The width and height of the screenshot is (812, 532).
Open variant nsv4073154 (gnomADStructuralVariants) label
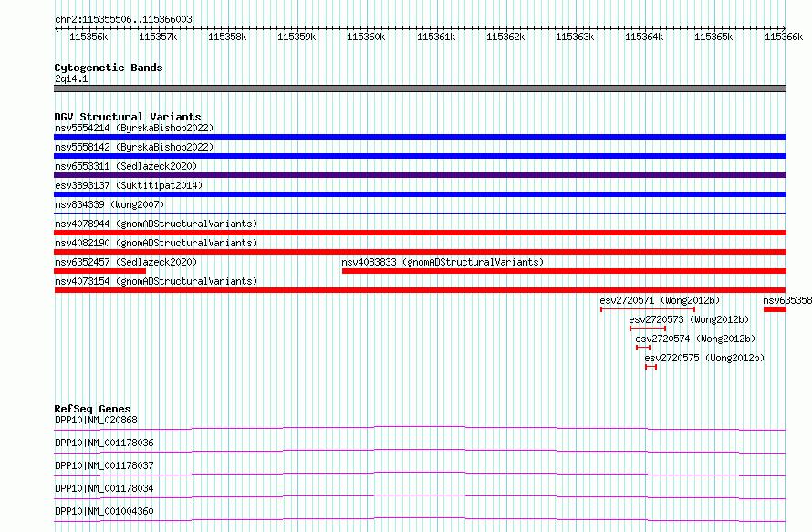click(156, 281)
